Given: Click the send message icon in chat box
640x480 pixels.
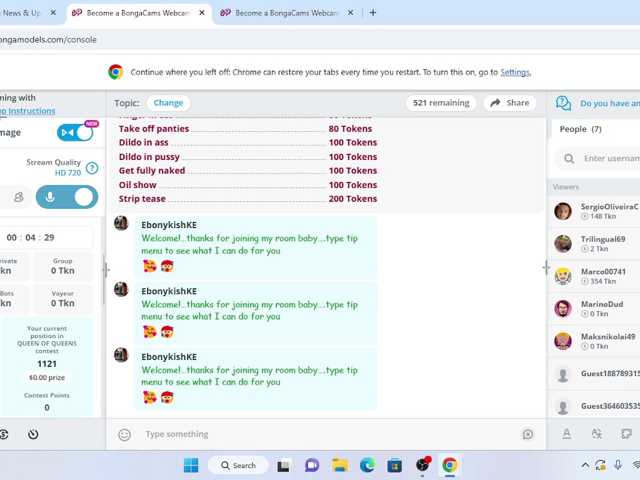Looking at the screenshot, I should (528, 434).
